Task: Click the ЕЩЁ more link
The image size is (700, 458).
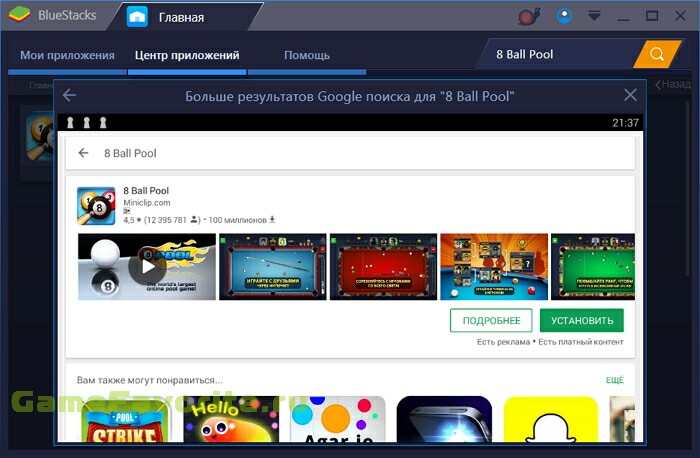Action: [615, 380]
